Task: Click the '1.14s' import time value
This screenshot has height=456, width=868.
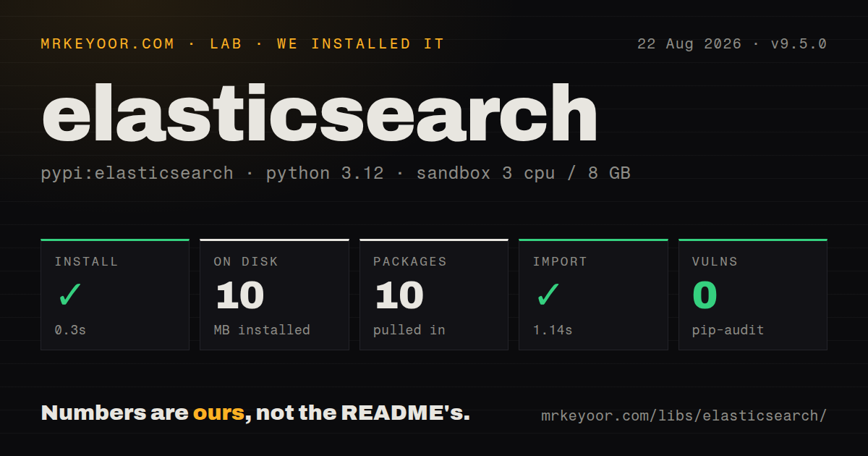Action: click(553, 330)
